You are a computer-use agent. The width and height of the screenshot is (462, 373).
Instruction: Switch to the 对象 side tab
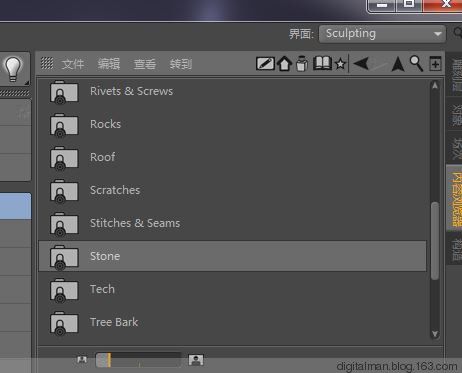tap(455, 115)
